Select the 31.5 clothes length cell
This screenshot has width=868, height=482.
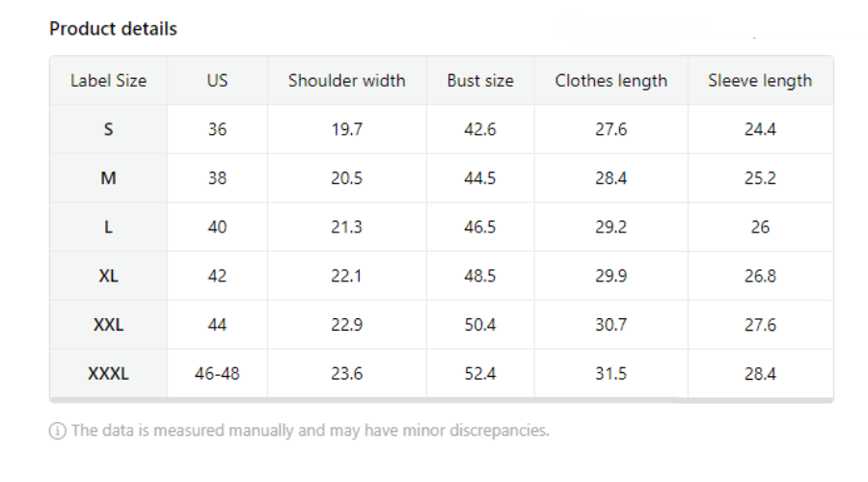610,374
